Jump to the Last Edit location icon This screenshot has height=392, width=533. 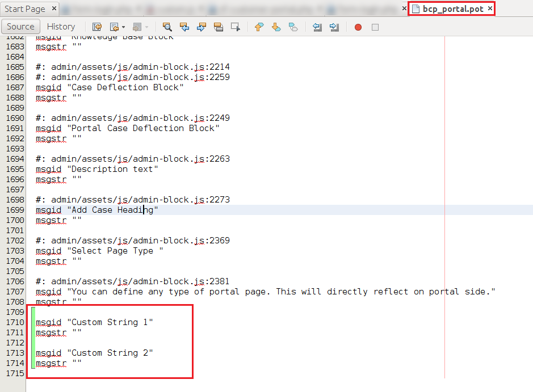pyautogui.click(x=97, y=27)
